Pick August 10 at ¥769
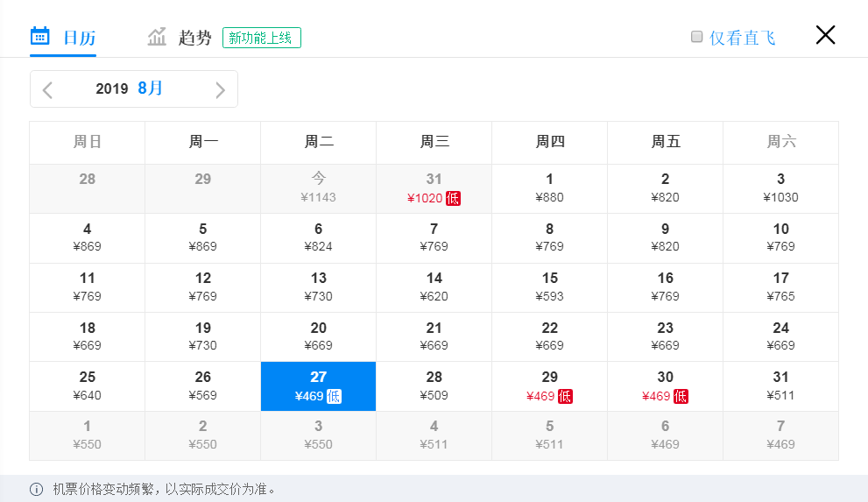This screenshot has width=868, height=502. click(x=781, y=238)
